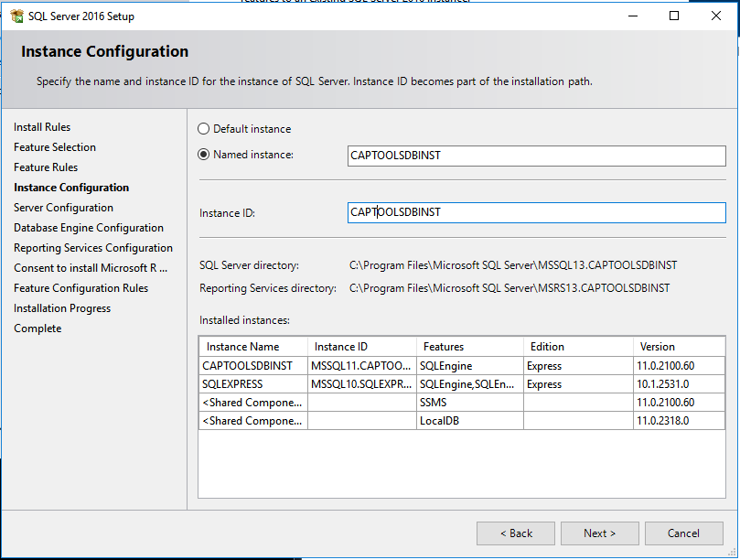Click the Cancel button
Screen dimensions: 740x560
point(683,533)
